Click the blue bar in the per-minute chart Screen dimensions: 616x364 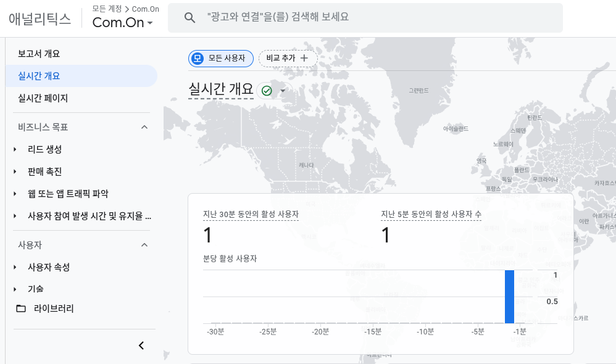pos(510,297)
